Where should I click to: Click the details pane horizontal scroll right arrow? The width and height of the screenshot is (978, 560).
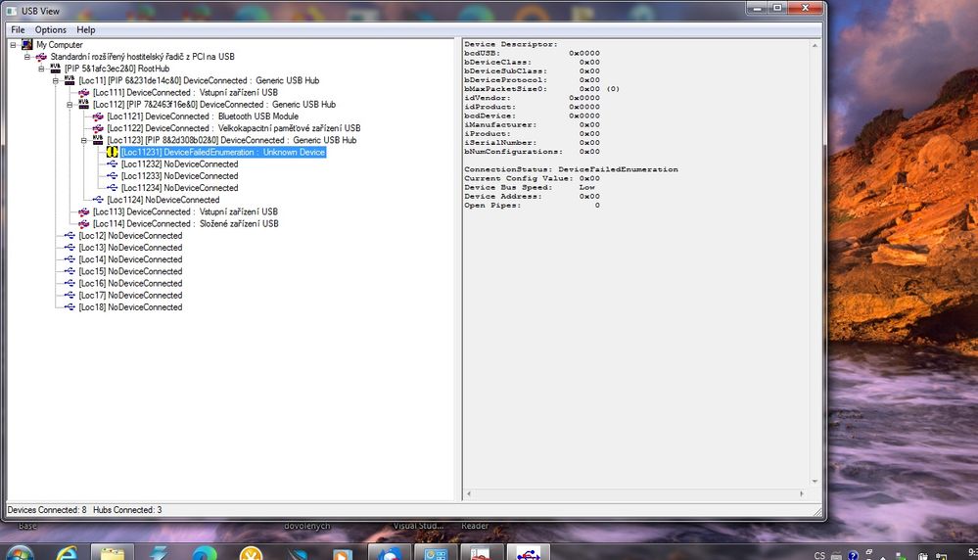(802, 493)
